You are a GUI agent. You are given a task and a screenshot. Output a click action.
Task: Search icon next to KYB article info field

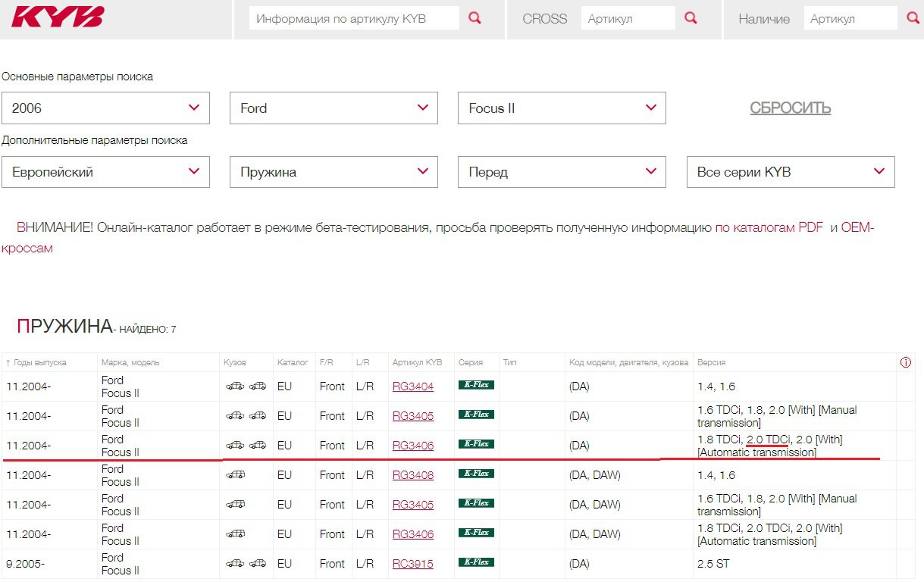[475, 18]
